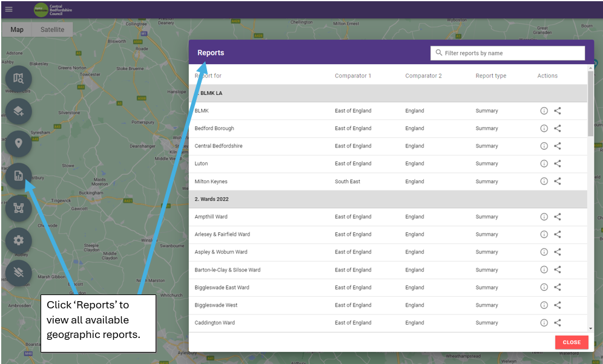Click the 'BLMK LA' group header
603x364 pixels.
pos(388,93)
